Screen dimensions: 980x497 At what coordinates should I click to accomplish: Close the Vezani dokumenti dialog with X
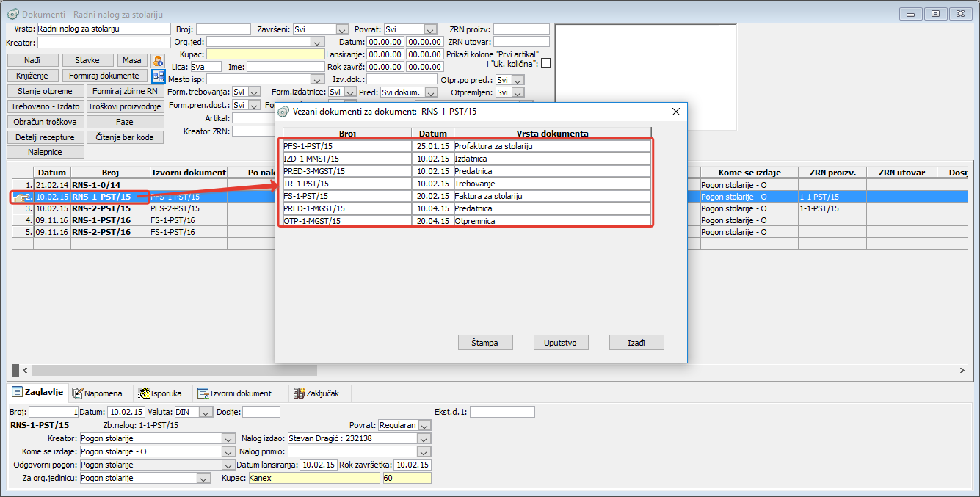[x=676, y=112]
